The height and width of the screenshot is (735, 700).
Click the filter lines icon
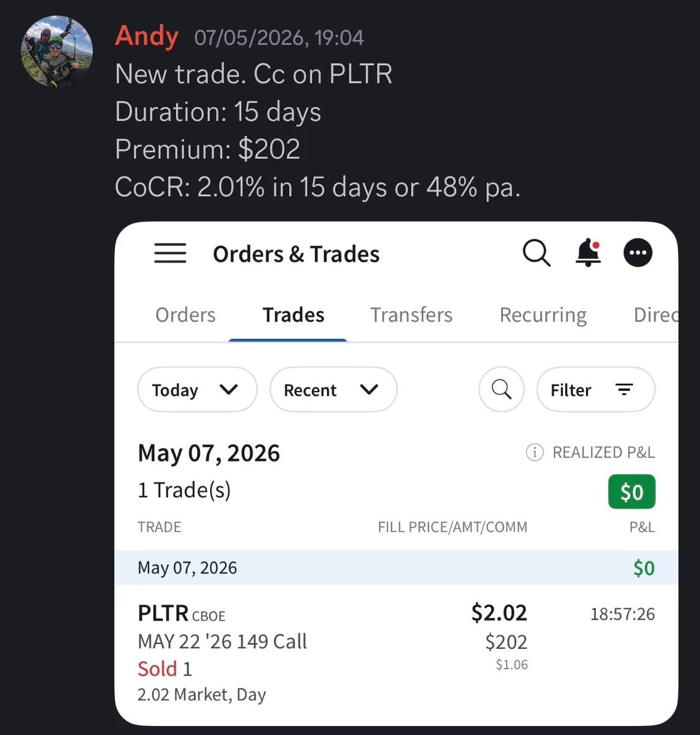624,390
